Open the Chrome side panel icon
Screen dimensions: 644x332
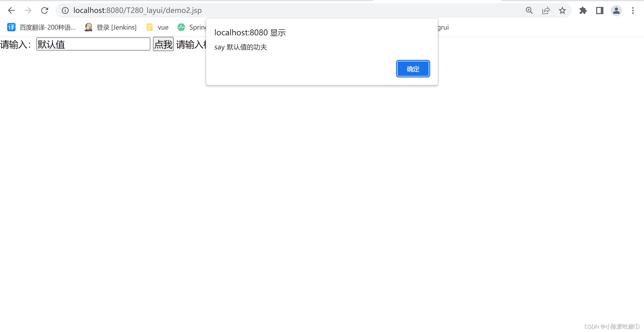click(599, 10)
